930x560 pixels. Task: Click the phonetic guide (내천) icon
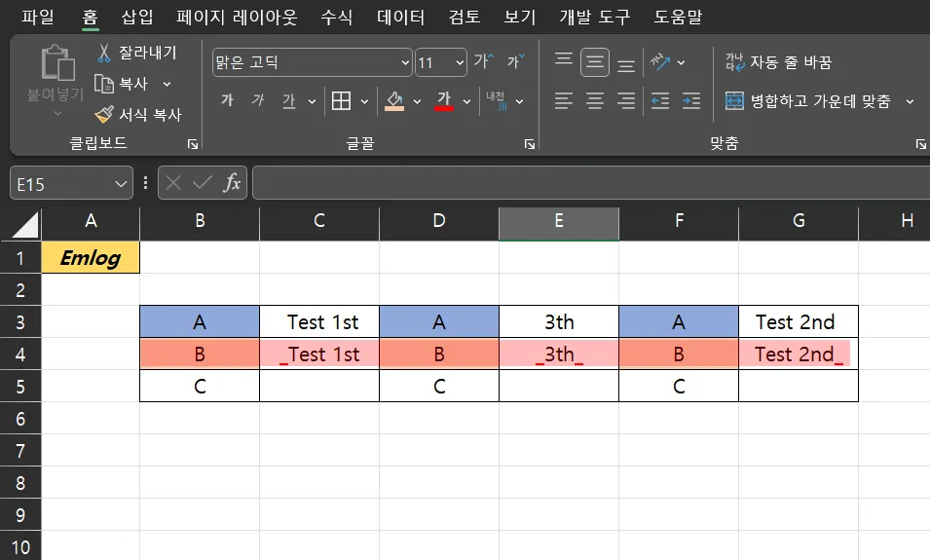click(x=496, y=101)
